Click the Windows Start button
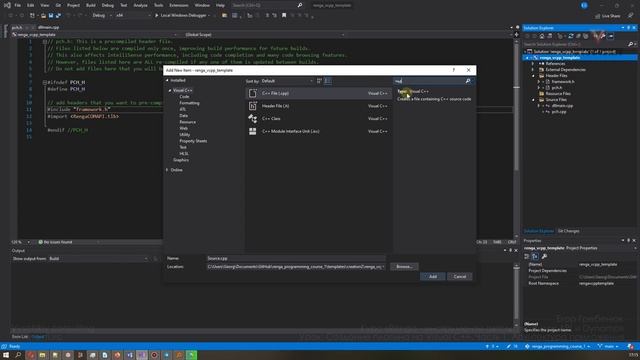640x360 pixels. point(6,355)
